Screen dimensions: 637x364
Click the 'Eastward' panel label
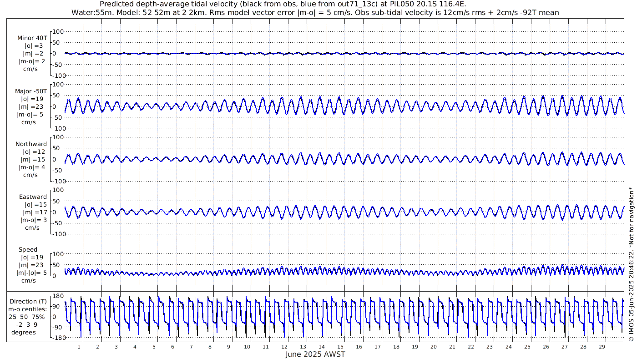click(x=33, y=197)
